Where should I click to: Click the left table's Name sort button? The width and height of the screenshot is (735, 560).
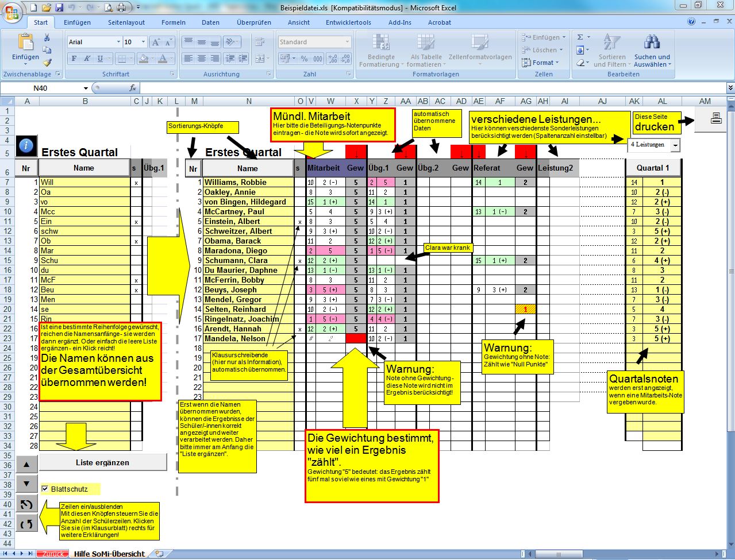(x=84, y=168)
